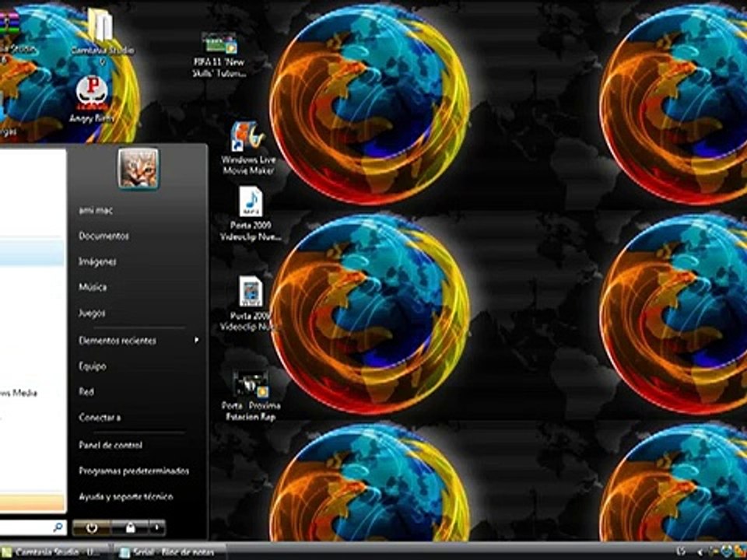Switch to Serial - Bloc de notas taskbar button

tap(170, 552)
